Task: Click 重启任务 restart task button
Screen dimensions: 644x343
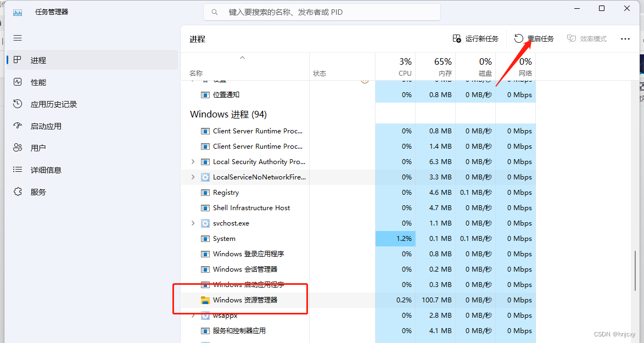Action: point(534,38)
